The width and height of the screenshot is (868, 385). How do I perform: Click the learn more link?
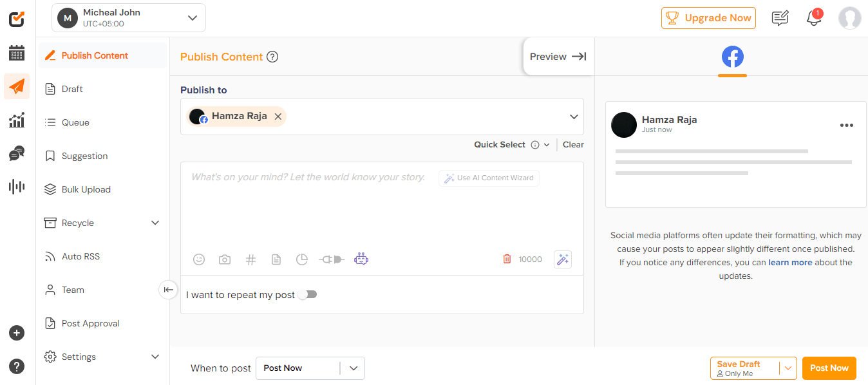click(790, 263)
